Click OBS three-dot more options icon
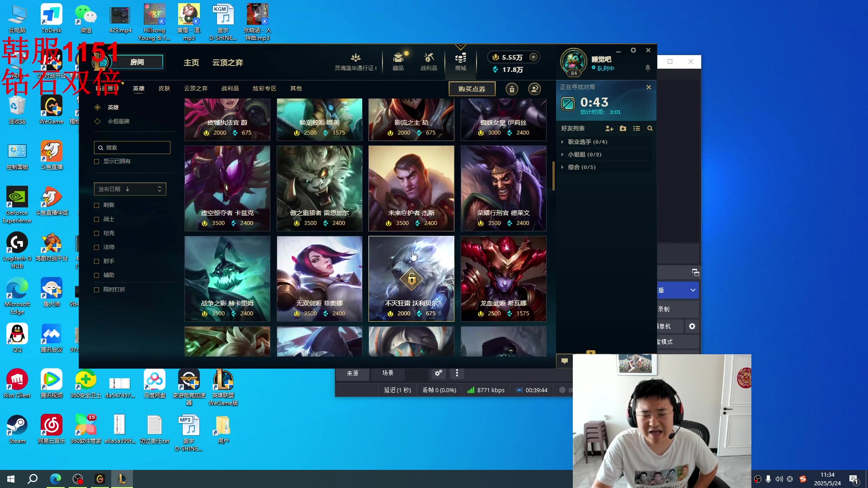The width and height of the screenshot is (868, 488). [457, 373]
